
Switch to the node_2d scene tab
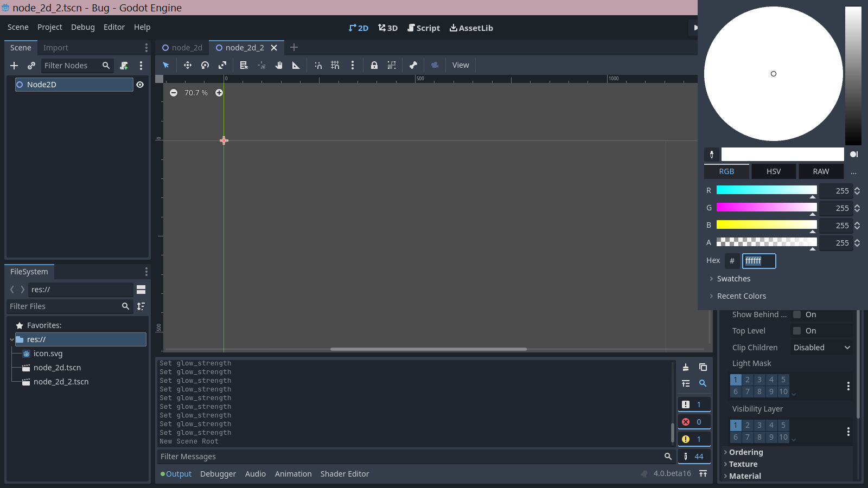[187, 47]
